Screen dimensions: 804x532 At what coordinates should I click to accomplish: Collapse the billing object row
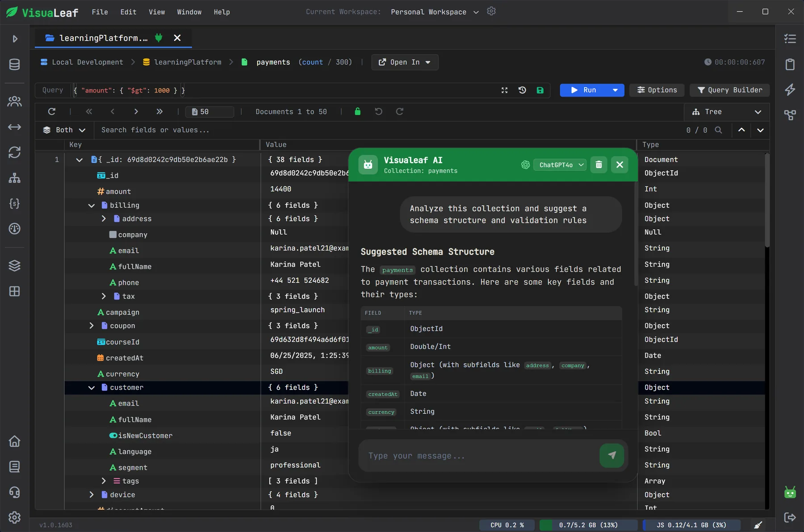pyautogui.click(x=91, y=205)
